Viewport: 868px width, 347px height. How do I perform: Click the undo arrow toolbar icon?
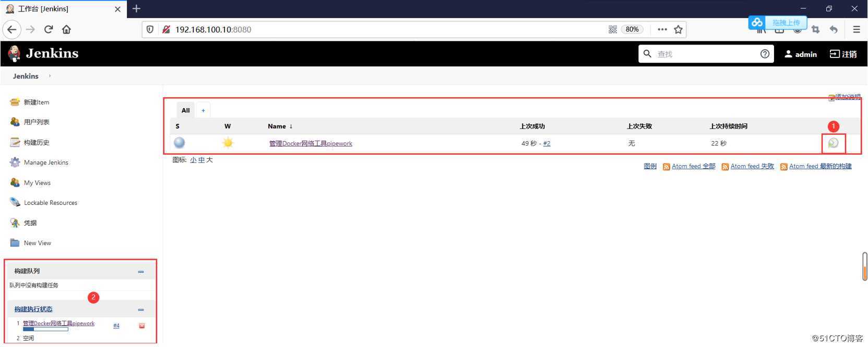pyautogui.click(x=834, y=30)
